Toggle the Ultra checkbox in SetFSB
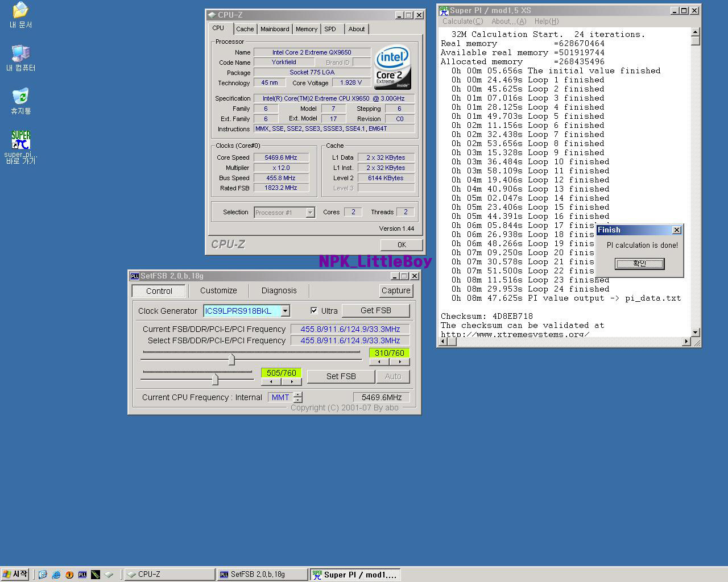Viewport: 728px width, 582px height. point(314,310)
